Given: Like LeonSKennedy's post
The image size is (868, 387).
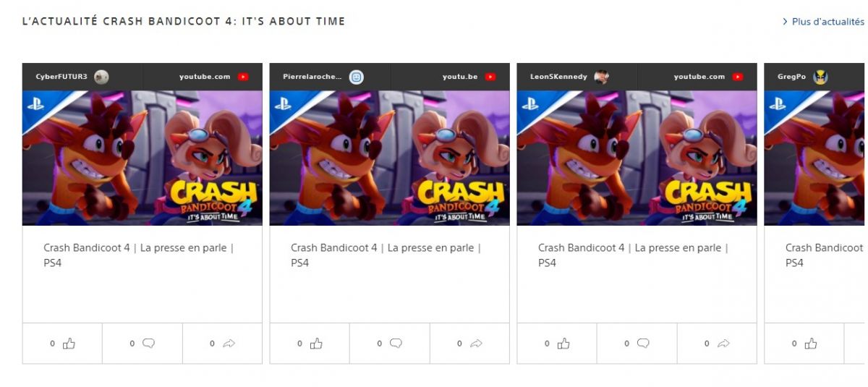Looking at the screenshot, I should click(x=563, y=344).
